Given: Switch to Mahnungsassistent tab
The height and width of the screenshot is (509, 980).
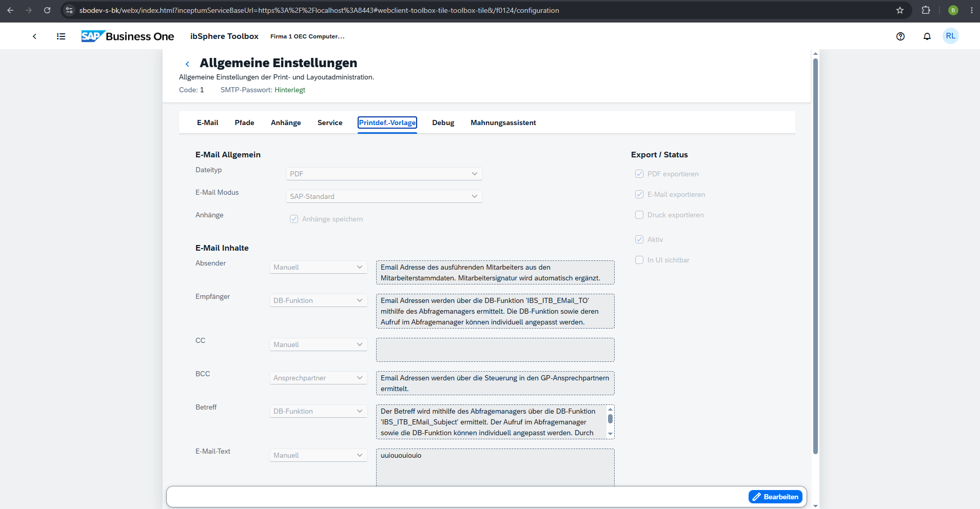Looking at the screenshot, I should (503, 123).
